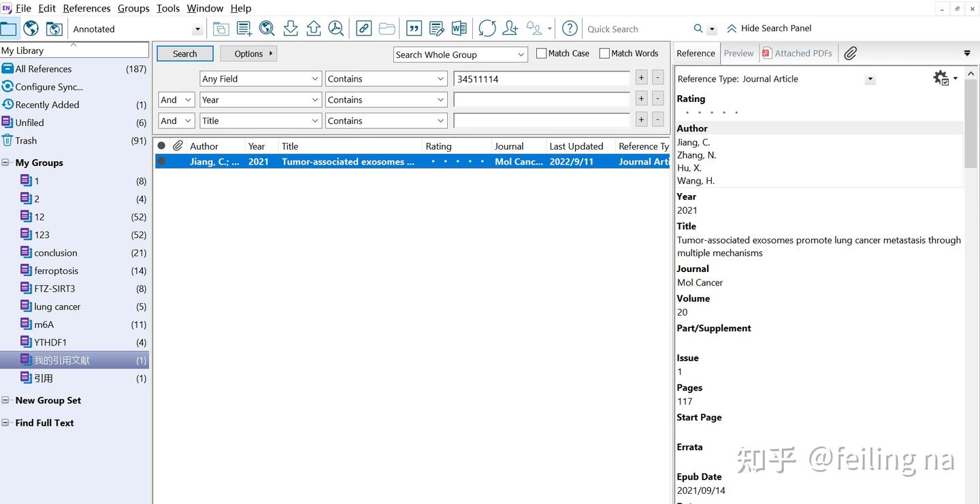Enable the Match Case checkbox
980x504 pixels.
(542, 53)
